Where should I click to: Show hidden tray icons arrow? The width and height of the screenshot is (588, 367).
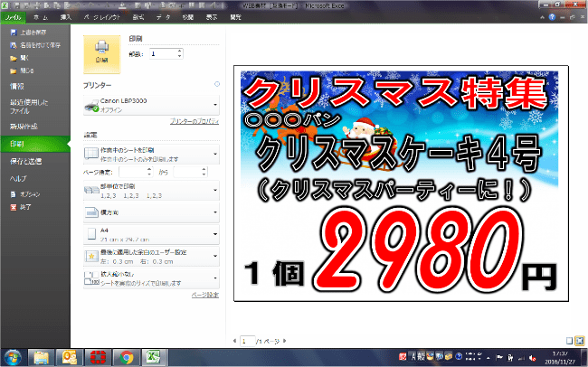(x=488, y=358)
